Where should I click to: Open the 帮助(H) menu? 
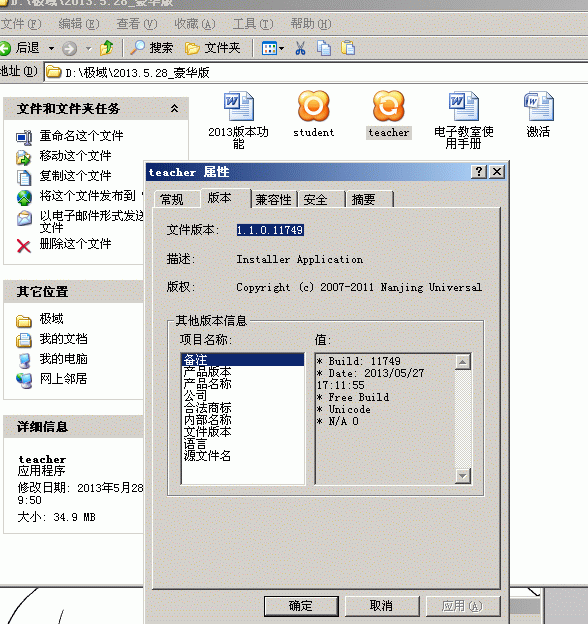click(x=311, y=24)
